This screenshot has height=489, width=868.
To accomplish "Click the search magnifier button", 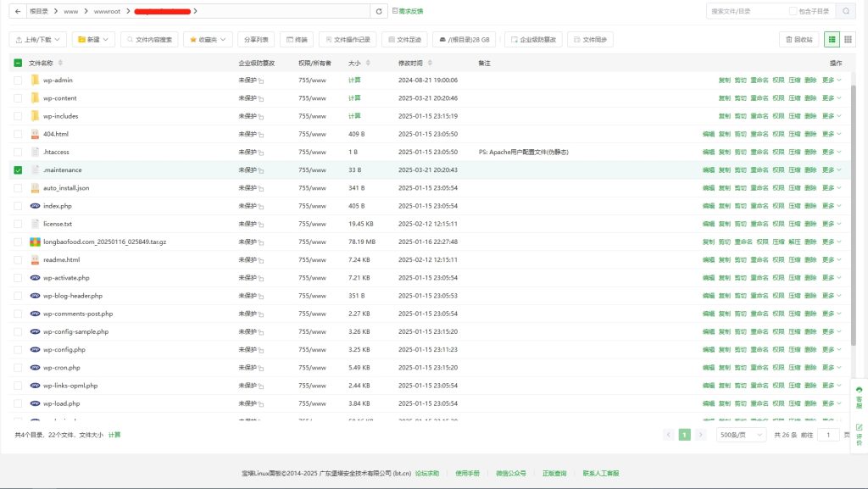I will 846,11.
